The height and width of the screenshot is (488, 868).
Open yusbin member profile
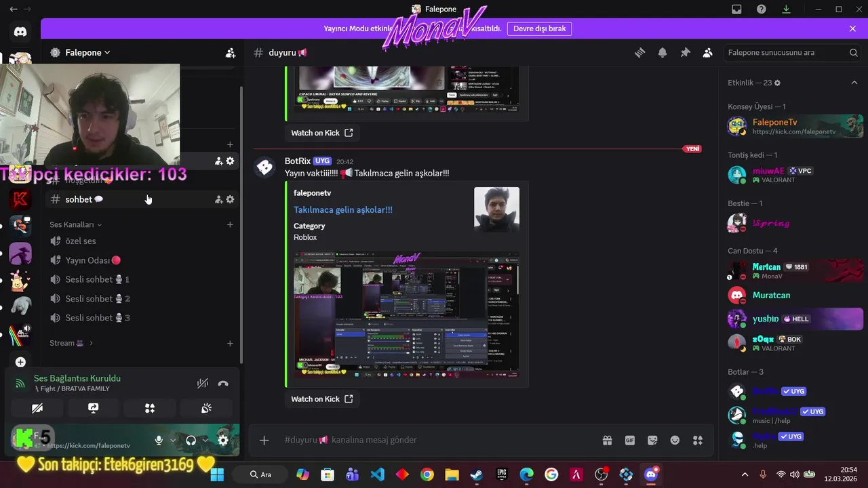[794, 319]
